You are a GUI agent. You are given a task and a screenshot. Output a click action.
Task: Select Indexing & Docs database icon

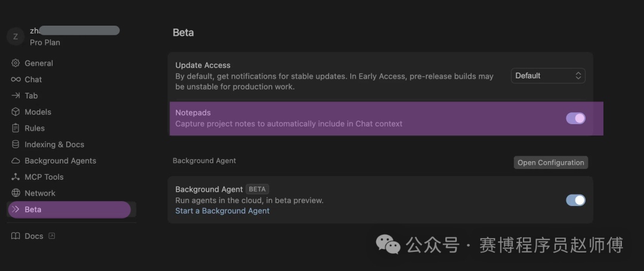16,144
